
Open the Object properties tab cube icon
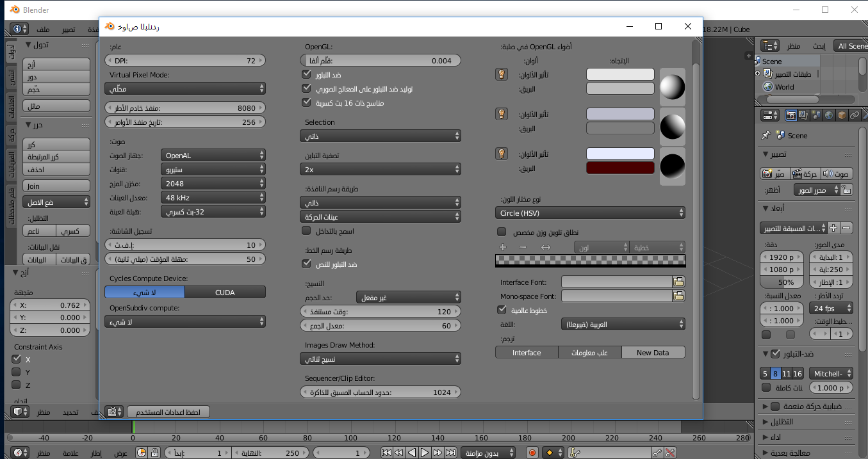[842, 115]
